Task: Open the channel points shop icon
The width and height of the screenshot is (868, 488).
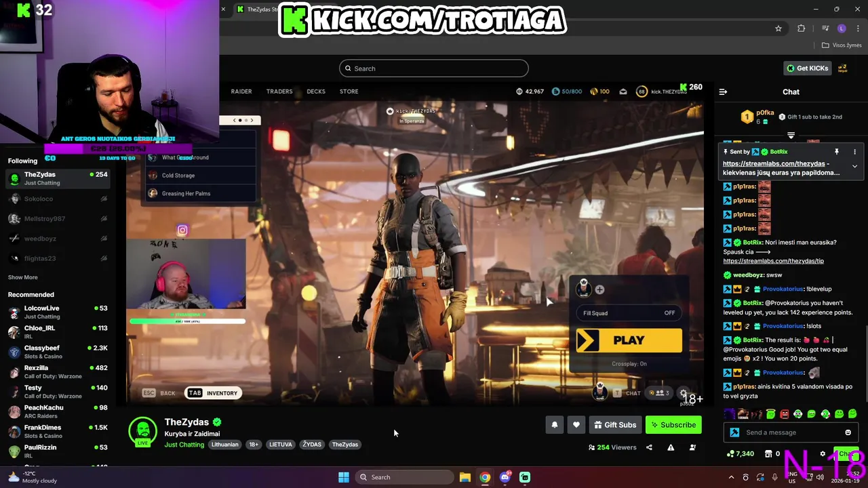Action: pos(768,453)
